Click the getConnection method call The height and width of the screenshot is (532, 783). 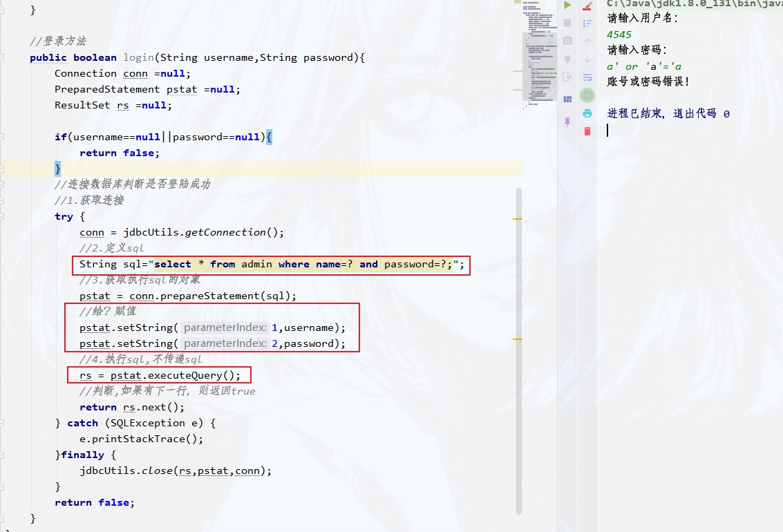click(225, 232)
